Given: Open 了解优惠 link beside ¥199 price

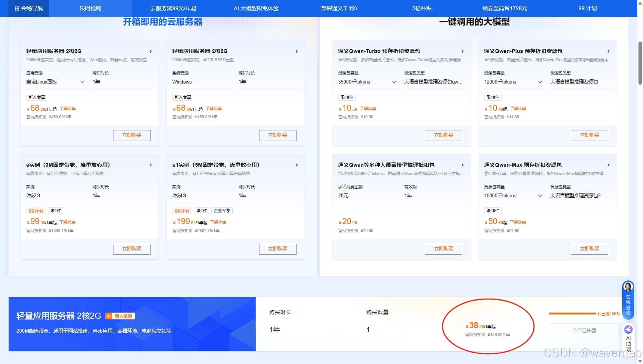Looking at the screenshot, I should [x=218, y=223].
